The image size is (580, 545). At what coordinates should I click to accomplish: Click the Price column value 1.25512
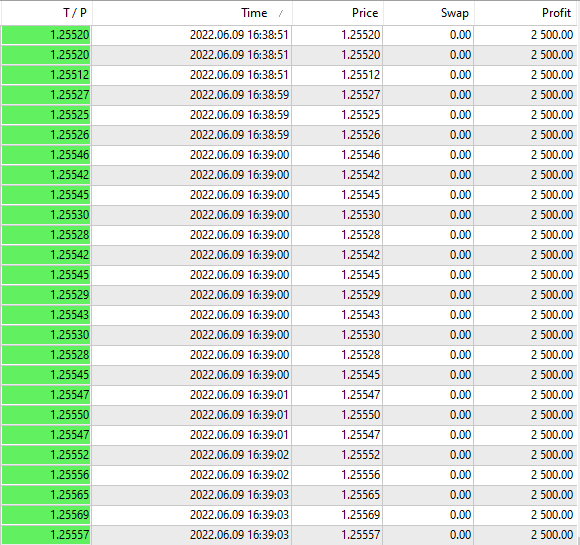tap(360, 75)
